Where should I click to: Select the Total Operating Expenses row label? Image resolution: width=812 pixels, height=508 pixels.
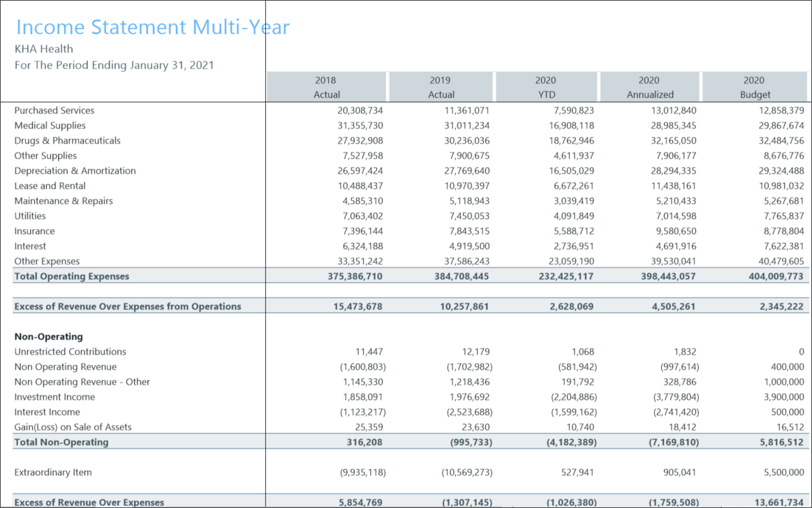[x=72, y=276]
